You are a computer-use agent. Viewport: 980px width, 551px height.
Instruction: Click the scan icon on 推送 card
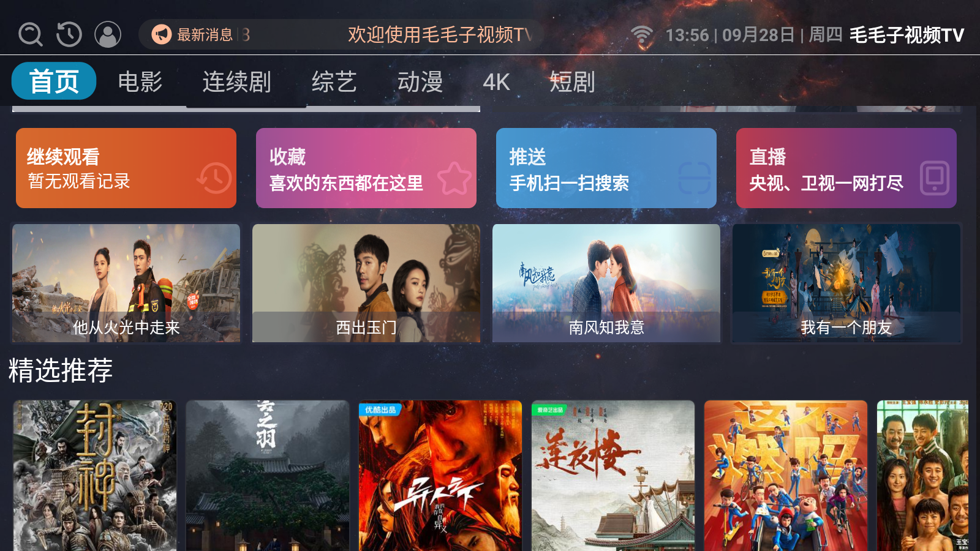(x=695, y=178)
